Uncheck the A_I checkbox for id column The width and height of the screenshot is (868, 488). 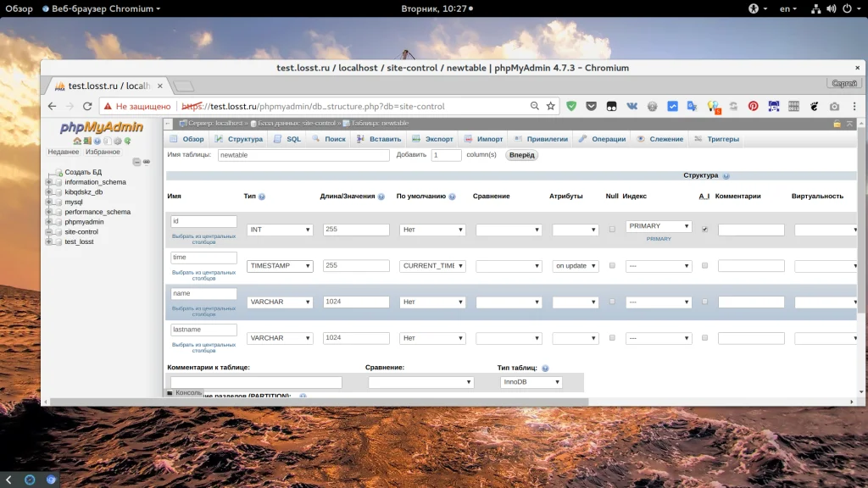click(704, 230)
